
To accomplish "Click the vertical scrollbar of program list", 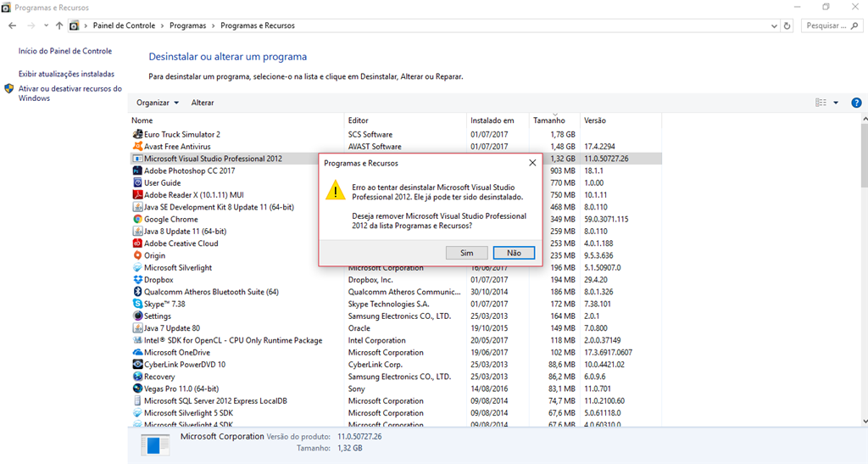I will tap(865, 156).
